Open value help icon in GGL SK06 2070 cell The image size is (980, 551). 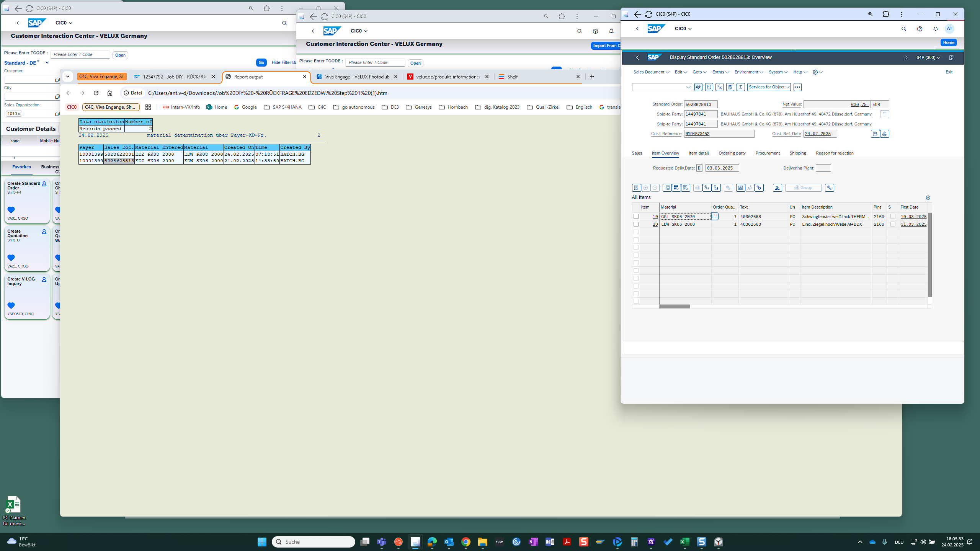tap(715, 217)
